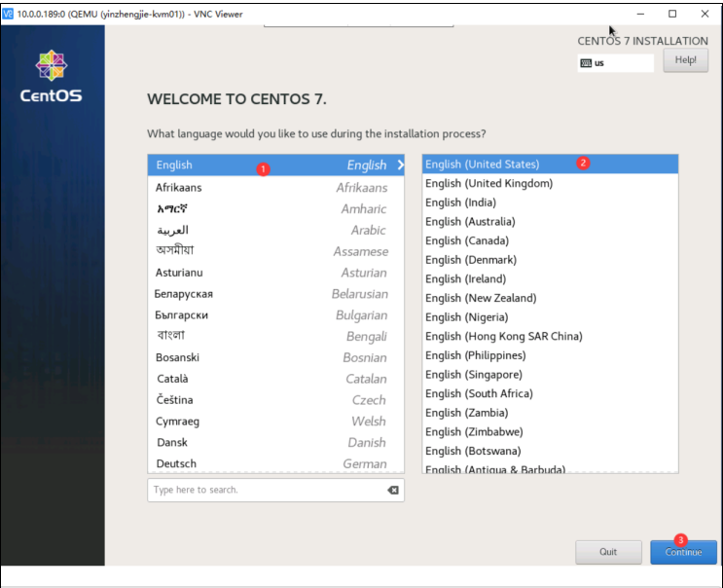Viewport: 723px width, 588px height.
Task: Choose English (India) locale
Action: coord(550,202)
